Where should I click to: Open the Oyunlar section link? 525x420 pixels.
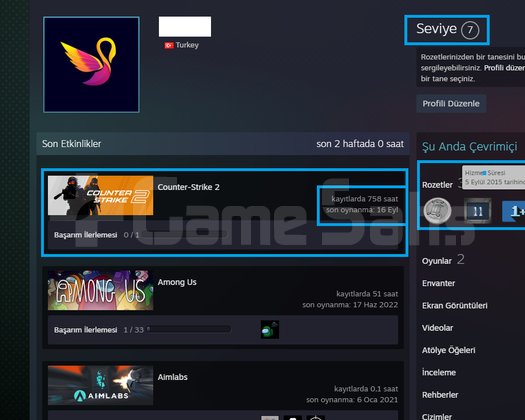[437, 261]
